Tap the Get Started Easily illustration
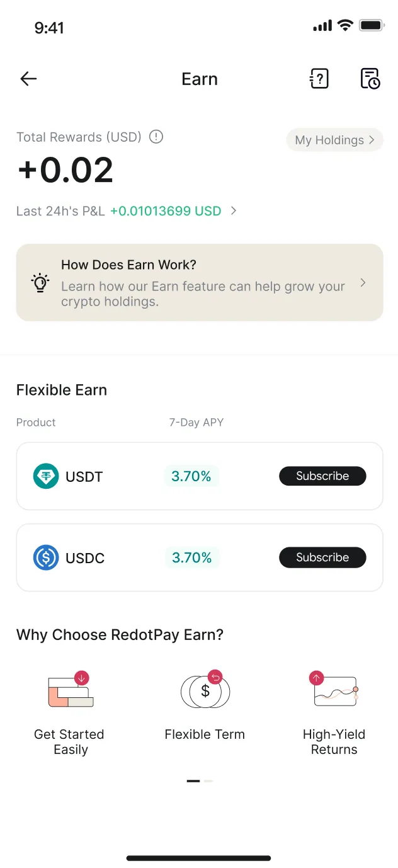398x868 pixels. (x=69, y=690)
